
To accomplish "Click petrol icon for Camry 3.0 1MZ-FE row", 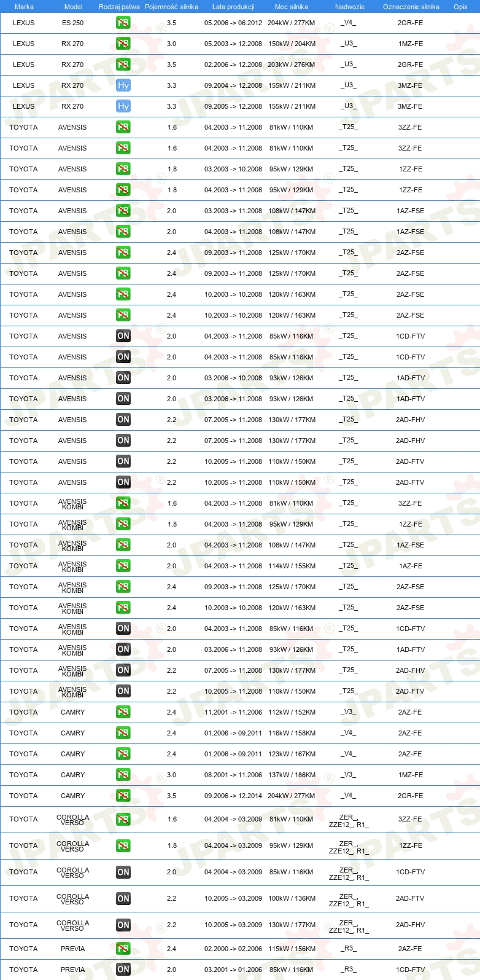I will [123, 775].
